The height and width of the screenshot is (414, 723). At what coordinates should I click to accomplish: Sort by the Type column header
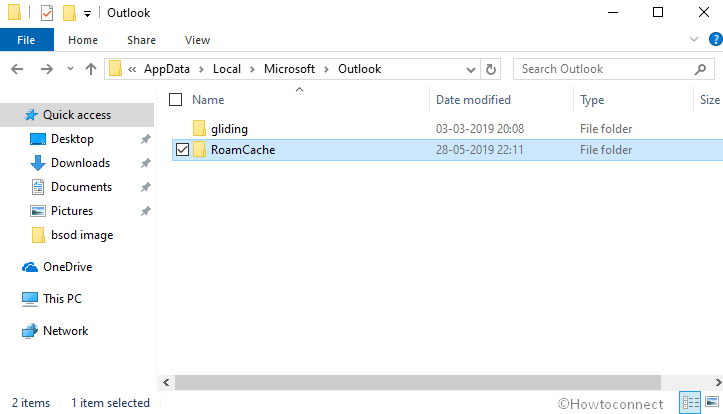click(592, 100)
